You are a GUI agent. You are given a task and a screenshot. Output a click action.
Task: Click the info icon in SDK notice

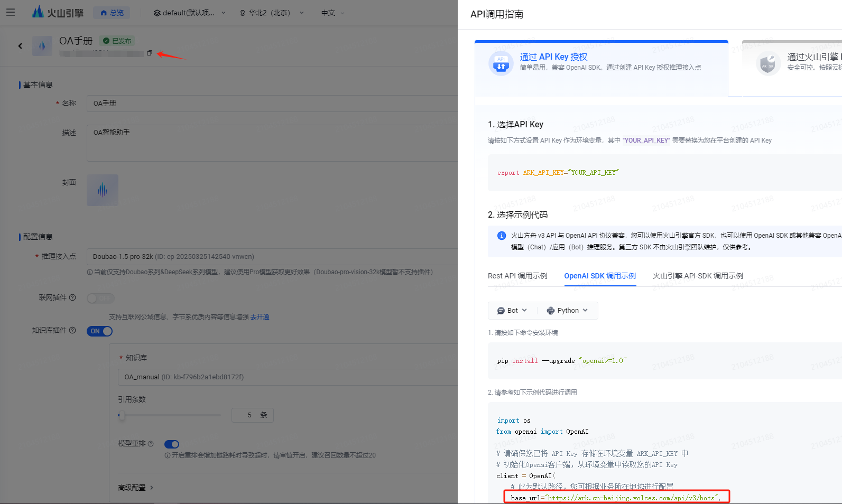coord(502,236)
